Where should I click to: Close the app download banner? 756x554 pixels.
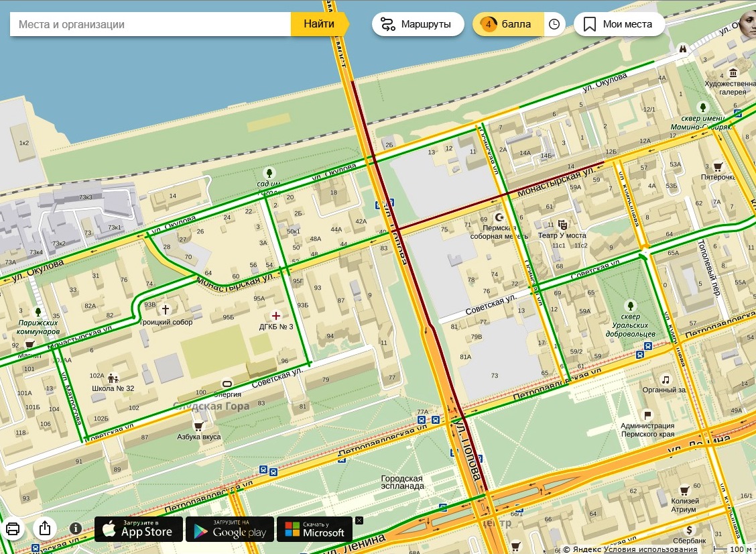point(359,520)
